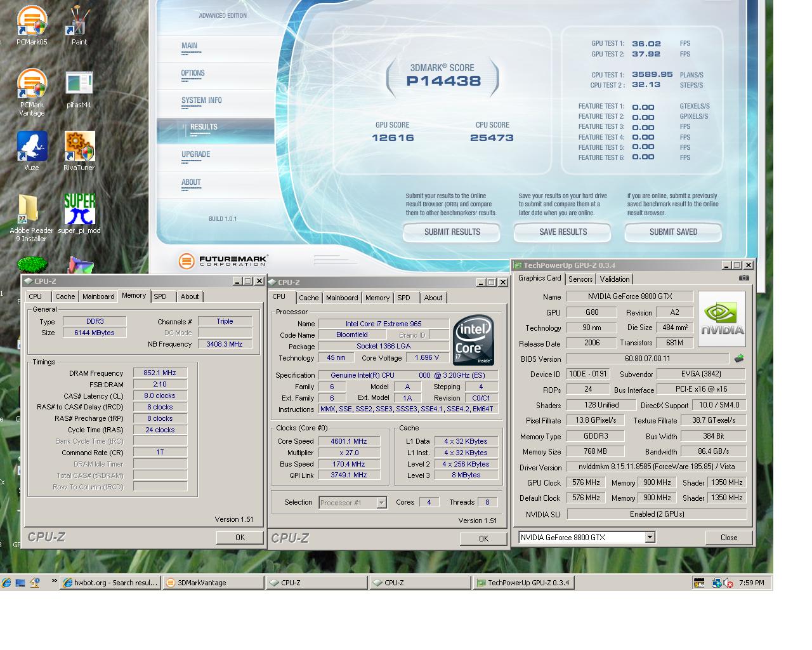Click the show desktop quick launch icon
The image size is (812, 650).
[20, 582]
